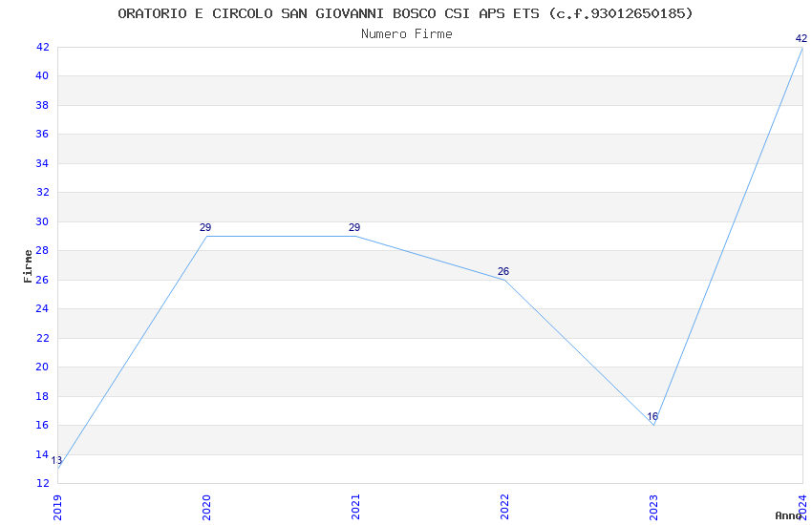Viewport: 812px width, 525px height.
Task: Click the y-axis tick value 12
Action: coord(42,483)
